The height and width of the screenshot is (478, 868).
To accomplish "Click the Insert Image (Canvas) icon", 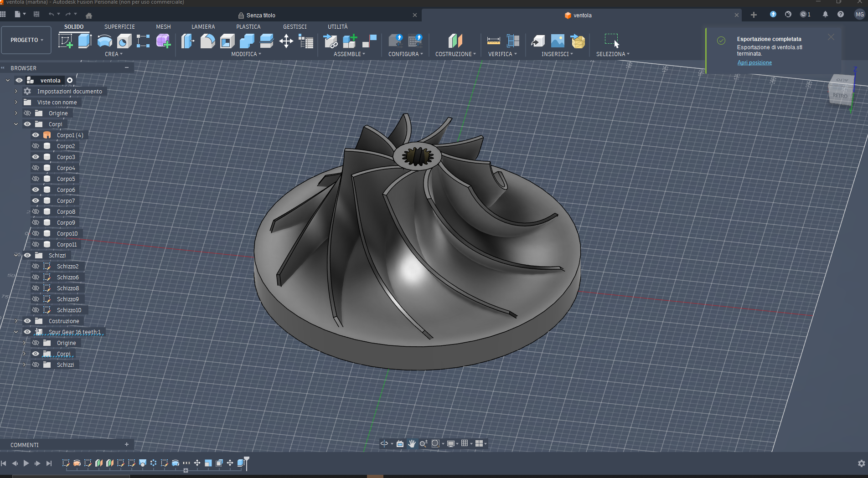I will click(558, 41).
